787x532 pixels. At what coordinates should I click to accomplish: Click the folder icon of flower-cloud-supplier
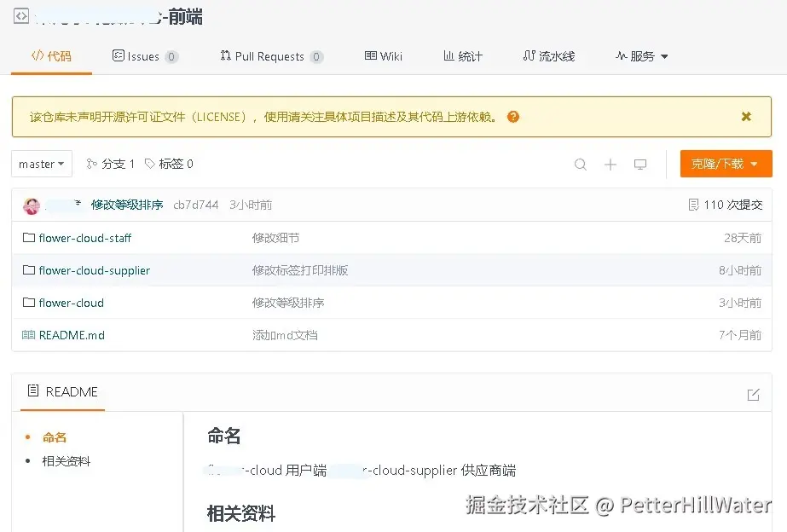29,270
